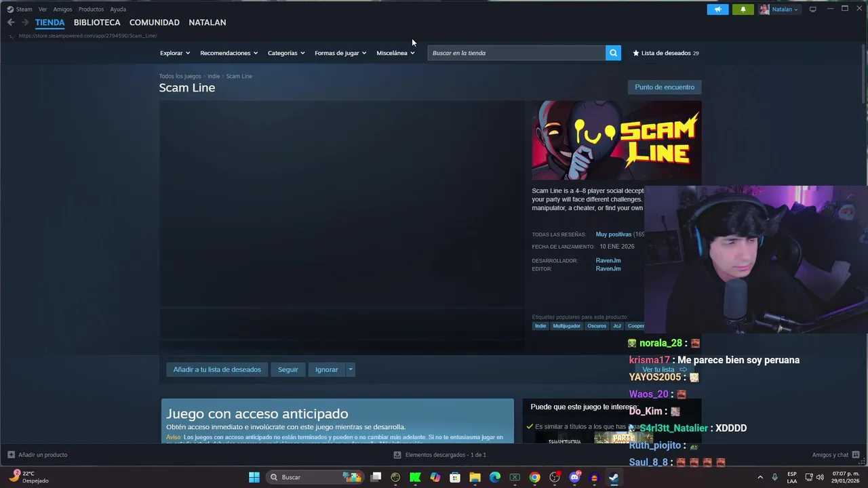The height and width of the screenshot is (488, 868).
Task: Open Microsoft Copilot from taskbar
Action: (x=435, y=477)
